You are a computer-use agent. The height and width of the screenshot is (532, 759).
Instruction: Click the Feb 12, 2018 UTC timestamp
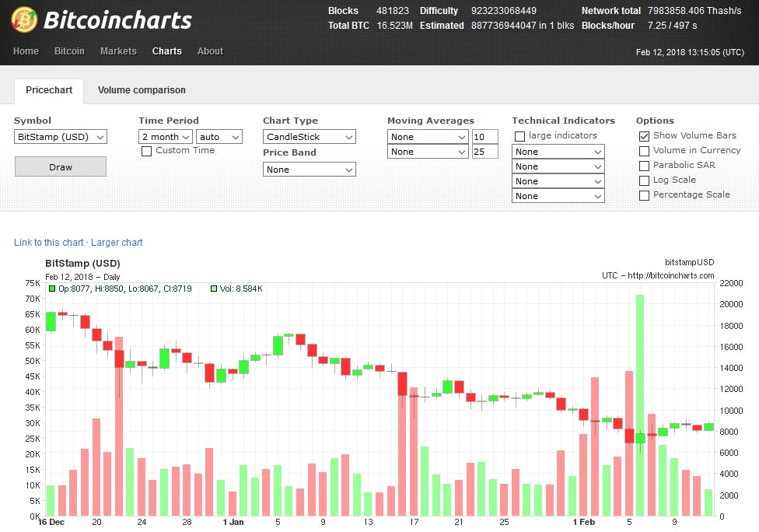pos(690,52)
